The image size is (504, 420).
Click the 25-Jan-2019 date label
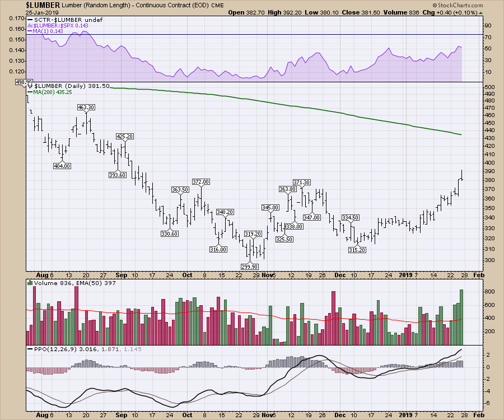pyautogui.click(x=42, y=12)
